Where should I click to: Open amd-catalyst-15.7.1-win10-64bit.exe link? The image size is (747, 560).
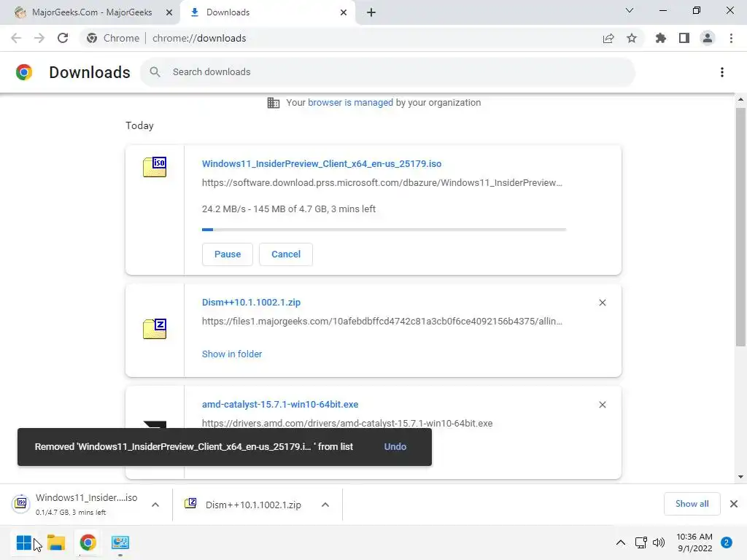point(280,404)
